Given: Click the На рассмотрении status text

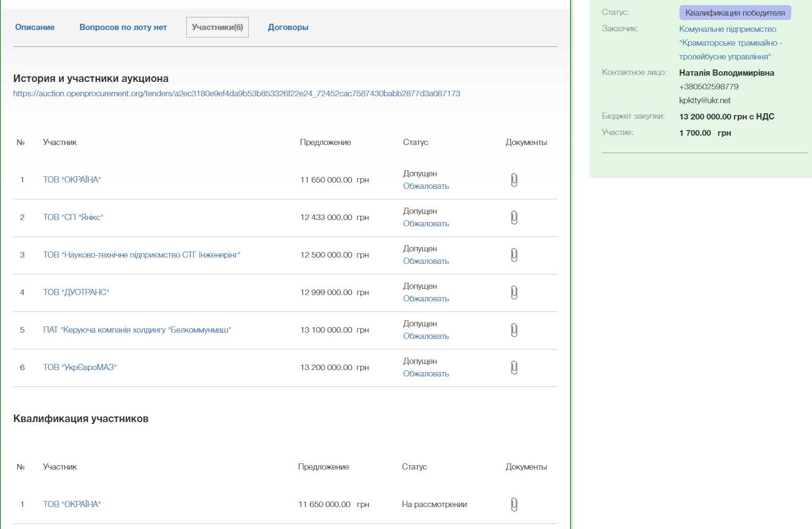Looking at the screenshot, I should point(434,505).
